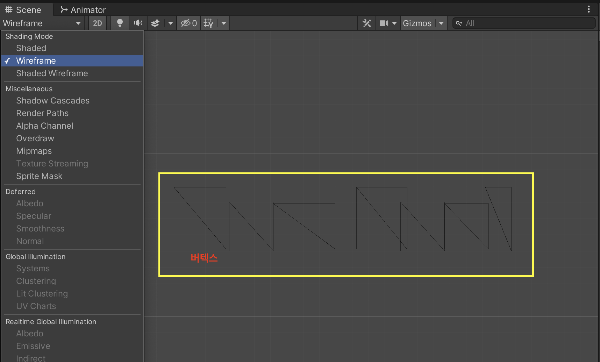The width and height of the screenshot is (600, 362).
Task: Click the search magnifier icon
Action: pos(459,23)
